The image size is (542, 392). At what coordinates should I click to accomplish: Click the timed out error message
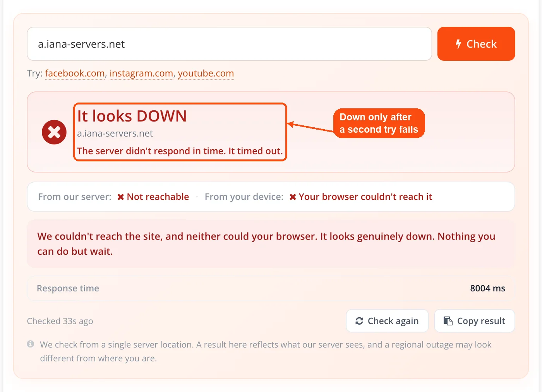[180, 151]
